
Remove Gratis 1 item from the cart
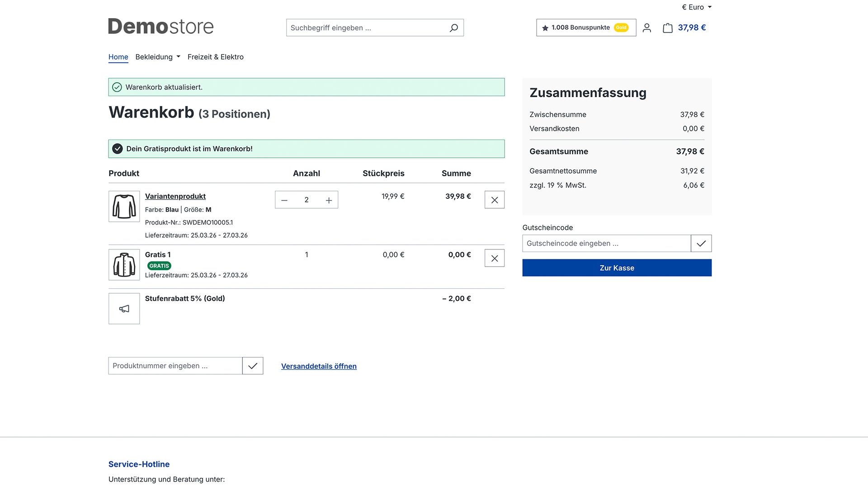click(495, 258)
